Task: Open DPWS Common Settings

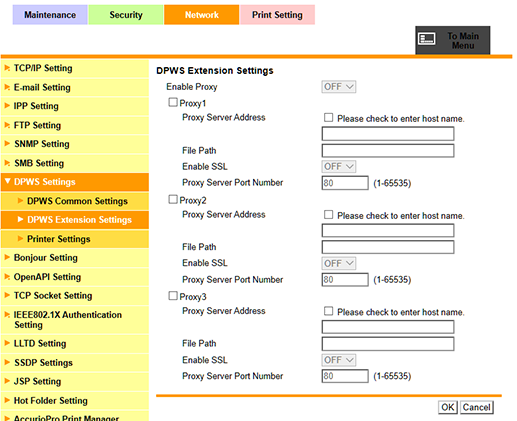Action: pos(75,201)
